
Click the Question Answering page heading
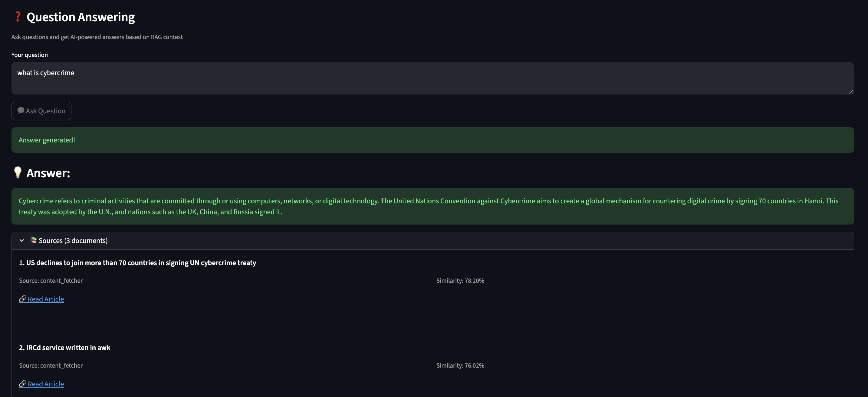[x=81, y=17]
